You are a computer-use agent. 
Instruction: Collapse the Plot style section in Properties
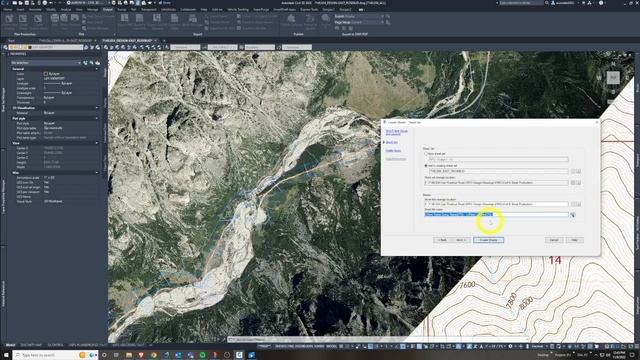click(97, 118)
